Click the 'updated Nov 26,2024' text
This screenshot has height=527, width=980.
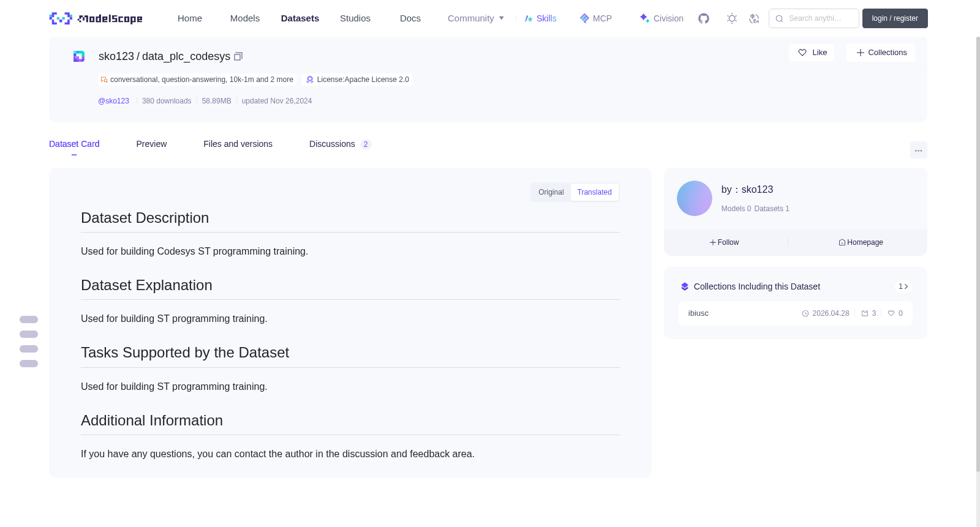click(x=277, y=101)
